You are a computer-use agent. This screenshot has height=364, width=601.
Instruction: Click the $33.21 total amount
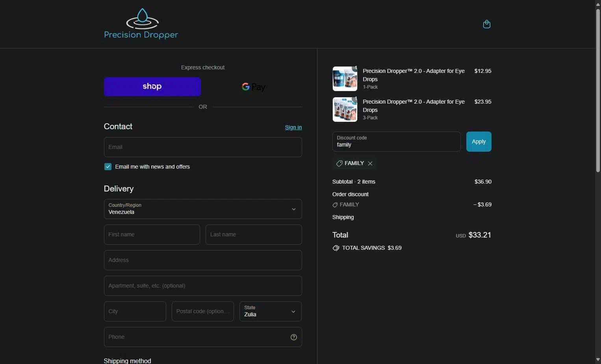[480, 235]
